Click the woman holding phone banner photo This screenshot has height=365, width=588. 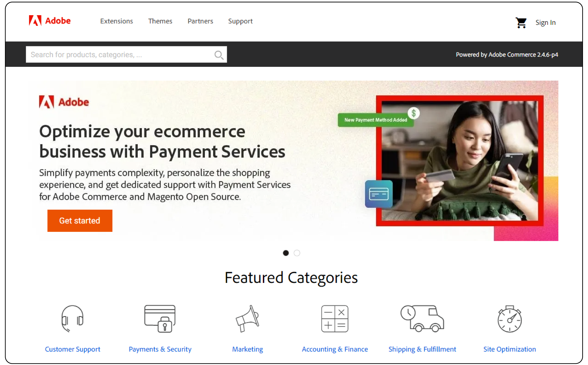(x=460, y=161)
